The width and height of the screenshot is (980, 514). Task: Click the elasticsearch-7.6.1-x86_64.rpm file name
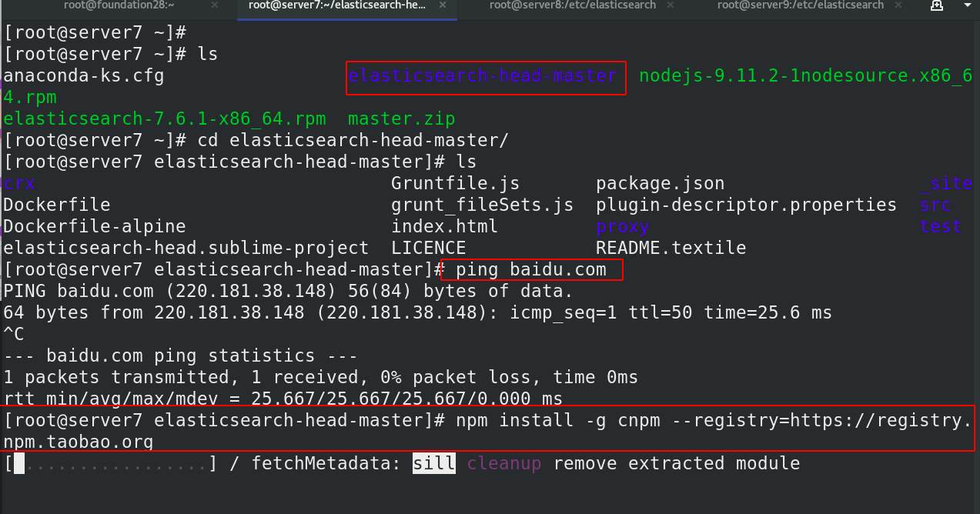pyautogui.click(x=165, y=119)
